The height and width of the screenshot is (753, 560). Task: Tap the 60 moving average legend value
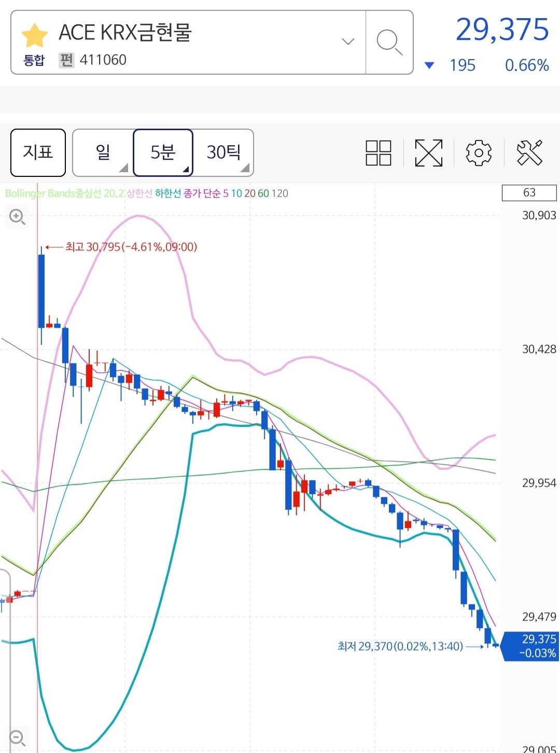click(x=263, y=193)
